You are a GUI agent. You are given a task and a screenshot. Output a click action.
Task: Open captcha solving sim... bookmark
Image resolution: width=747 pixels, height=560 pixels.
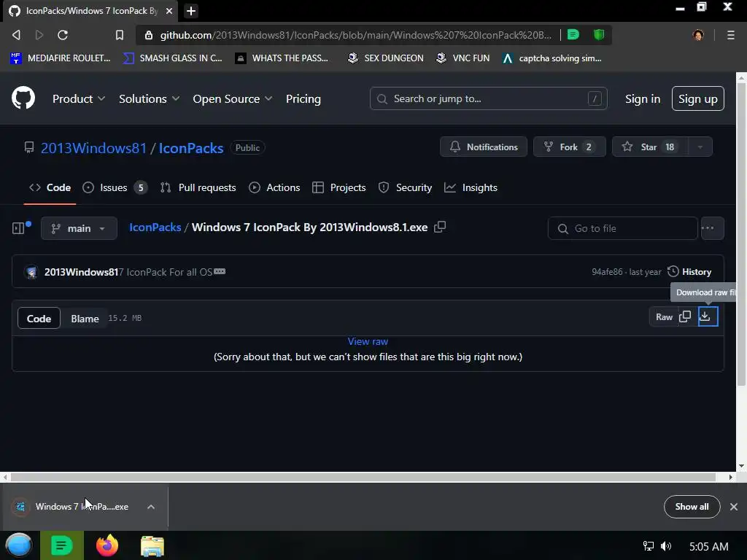click(552, 58)
